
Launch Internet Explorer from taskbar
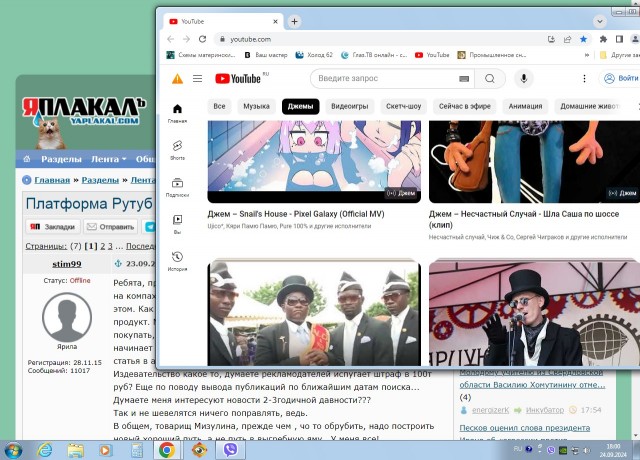(44, 450)
